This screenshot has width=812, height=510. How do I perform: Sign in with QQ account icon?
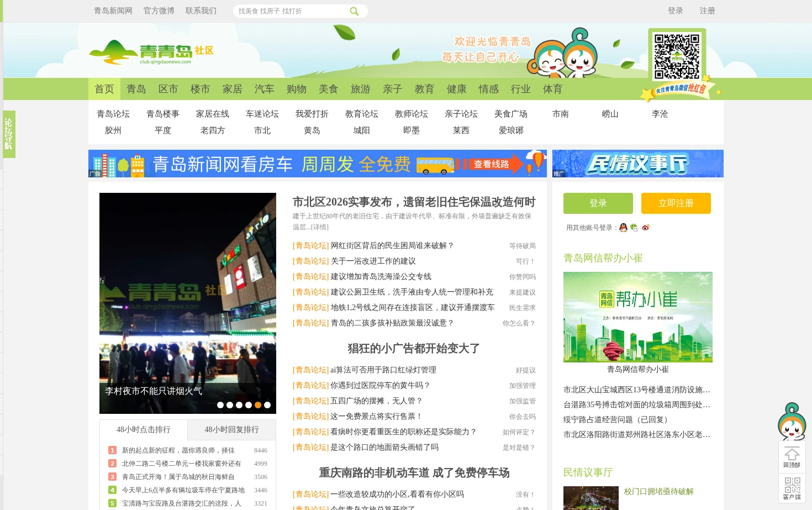coord(623,228)
